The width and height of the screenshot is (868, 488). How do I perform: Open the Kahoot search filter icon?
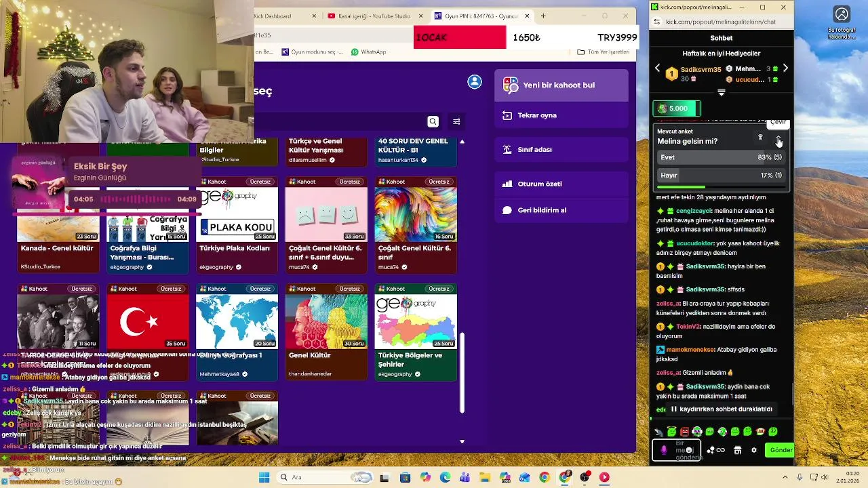pyautogui.click(x=456, y=121)
